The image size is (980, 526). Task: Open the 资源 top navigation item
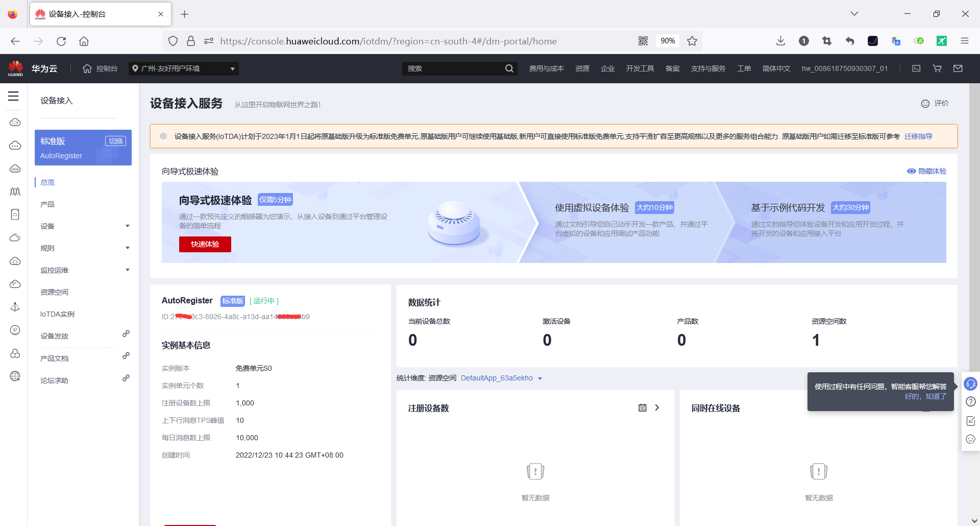click(x=582, y=68)
